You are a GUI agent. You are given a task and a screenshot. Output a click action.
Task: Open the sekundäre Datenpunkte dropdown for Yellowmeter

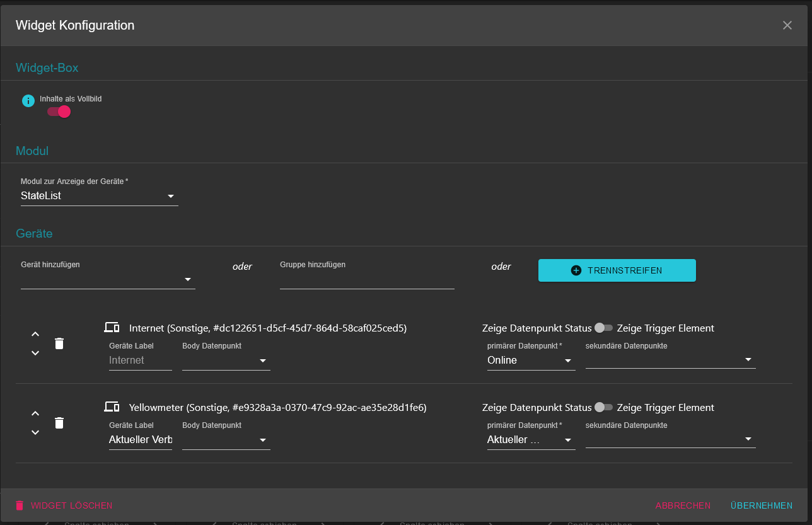coord(671,439)
